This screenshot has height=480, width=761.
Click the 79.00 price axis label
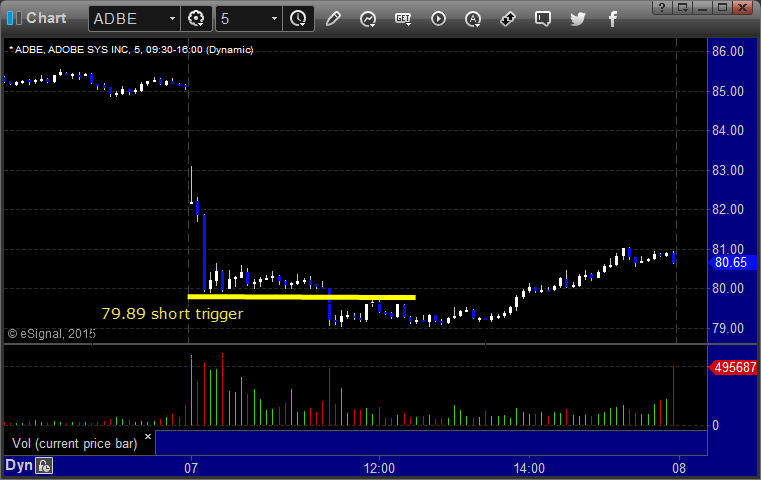click(728, 329)
